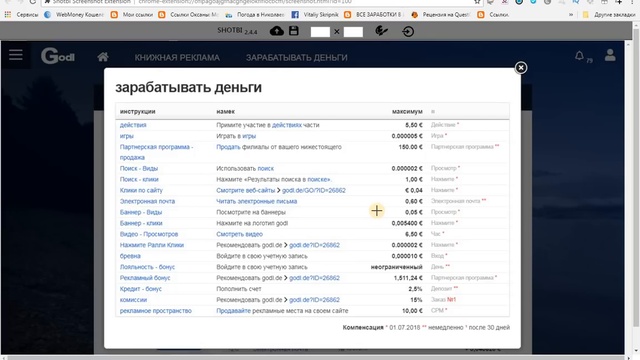Open the бревна link

[x=130, y=256]
